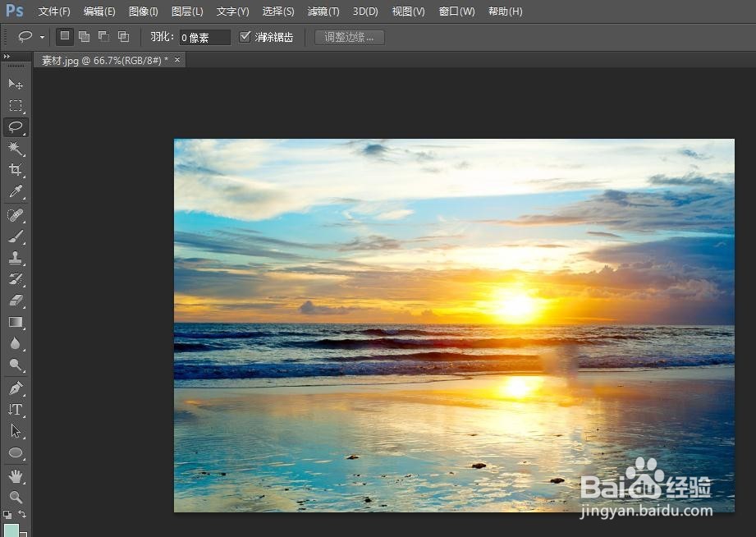Choose Subtract from Selection mode

pos(103,37)
